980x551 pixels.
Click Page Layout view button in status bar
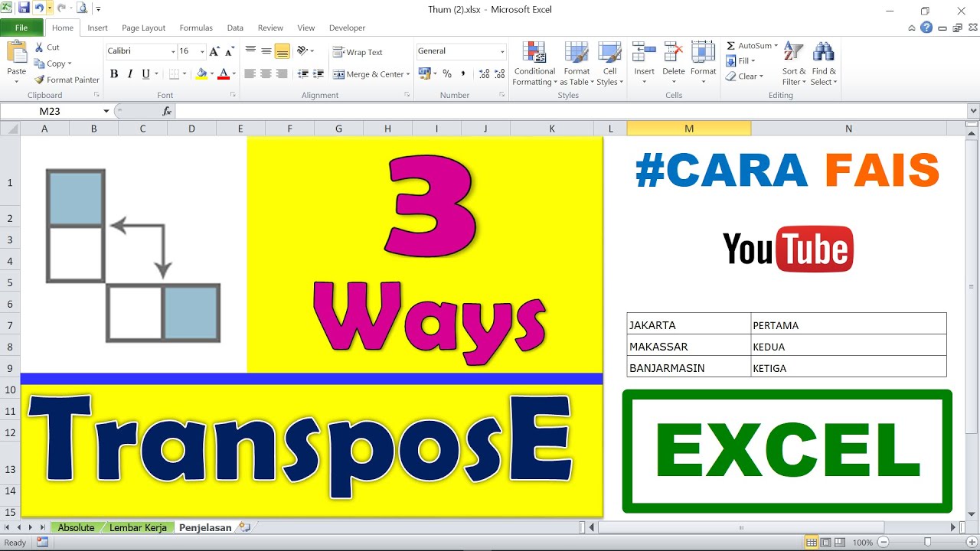pos(825,543)
